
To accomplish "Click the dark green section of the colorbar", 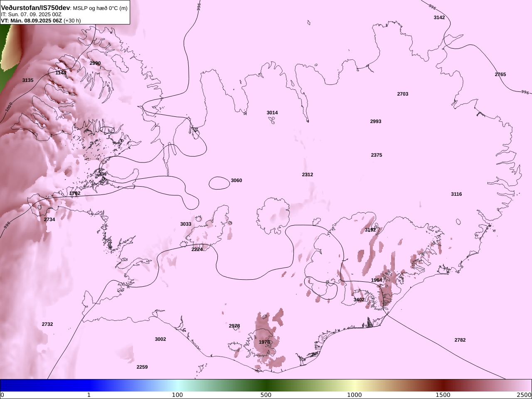I will point(266,385).
